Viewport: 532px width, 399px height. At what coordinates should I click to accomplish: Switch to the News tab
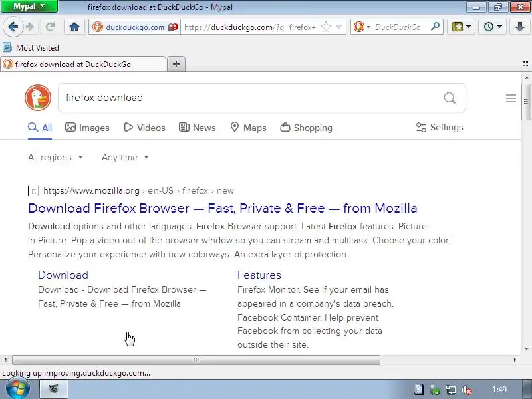(x=197, y=128)
